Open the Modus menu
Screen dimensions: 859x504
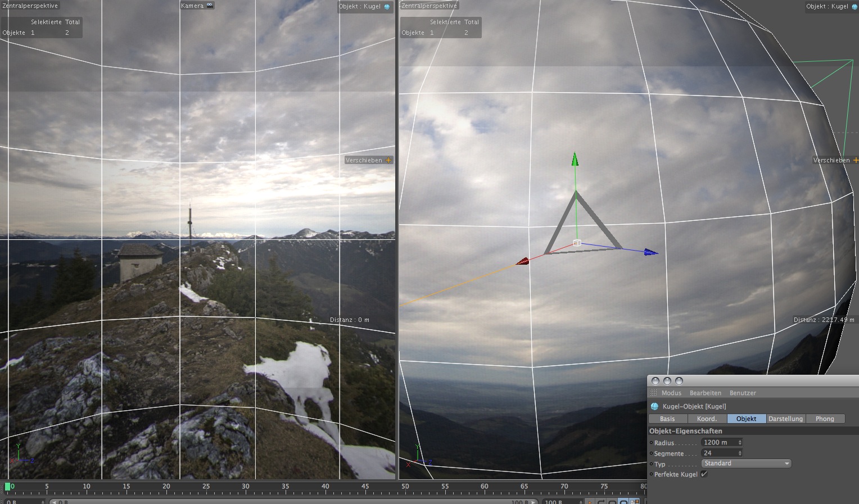click(x=671, y=393)
